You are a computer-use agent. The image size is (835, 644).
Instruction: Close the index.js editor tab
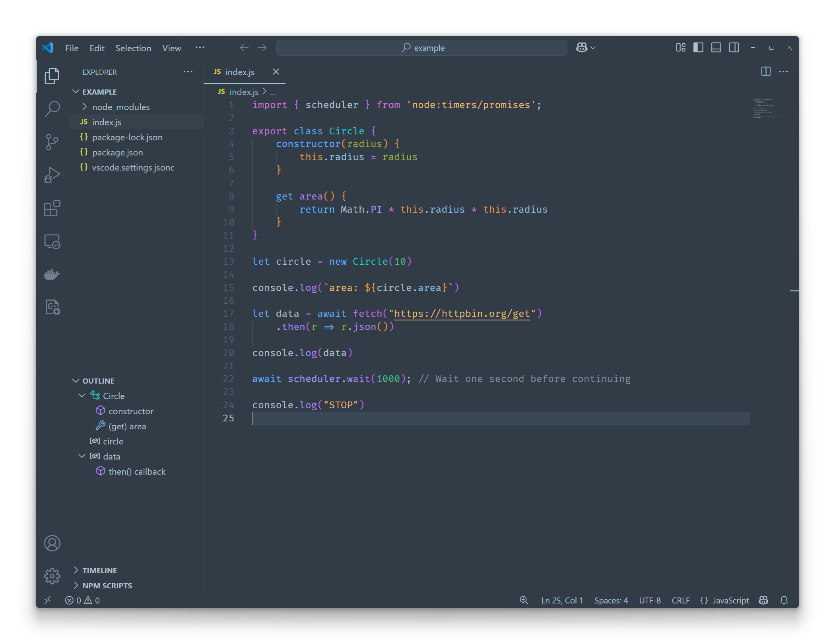tap(276, 72)
